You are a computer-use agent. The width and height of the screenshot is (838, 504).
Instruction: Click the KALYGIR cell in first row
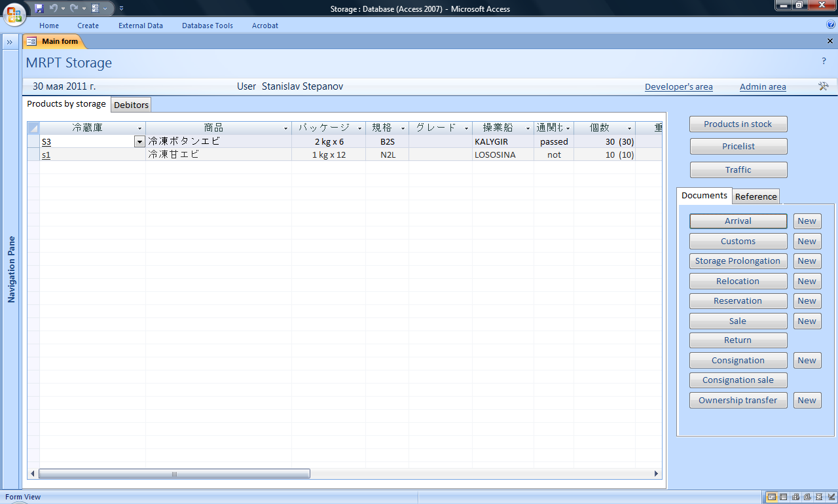pyautogui.click(x=503, y=141)
